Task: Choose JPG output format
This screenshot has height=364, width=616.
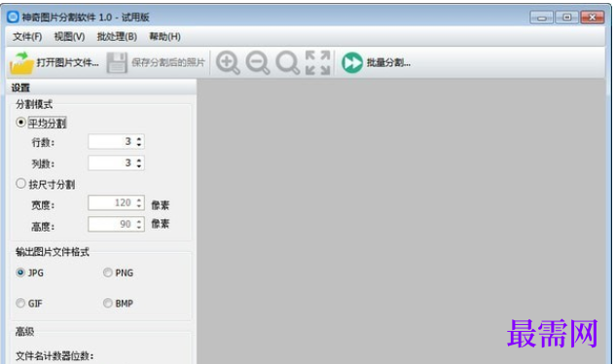Action: coord(20,273)
